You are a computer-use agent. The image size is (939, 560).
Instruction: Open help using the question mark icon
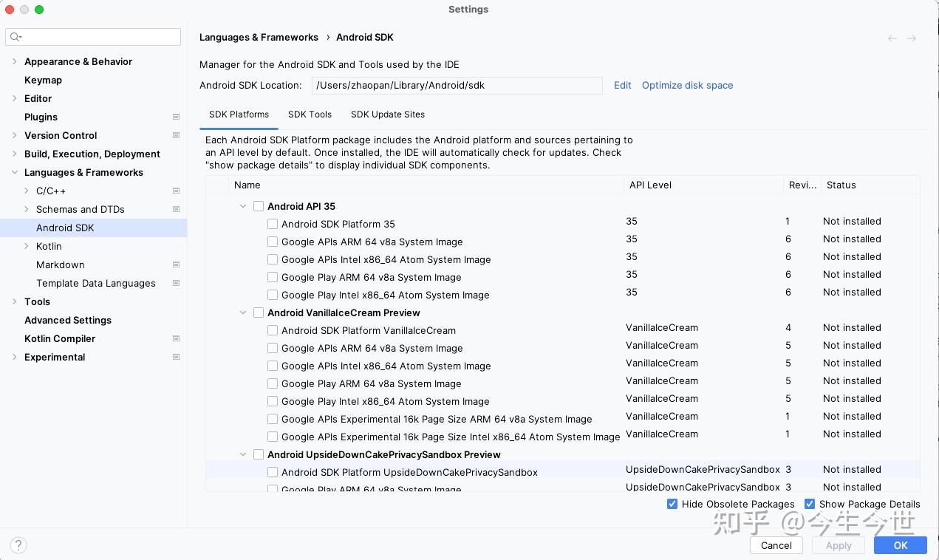click(x=18, y=544)
